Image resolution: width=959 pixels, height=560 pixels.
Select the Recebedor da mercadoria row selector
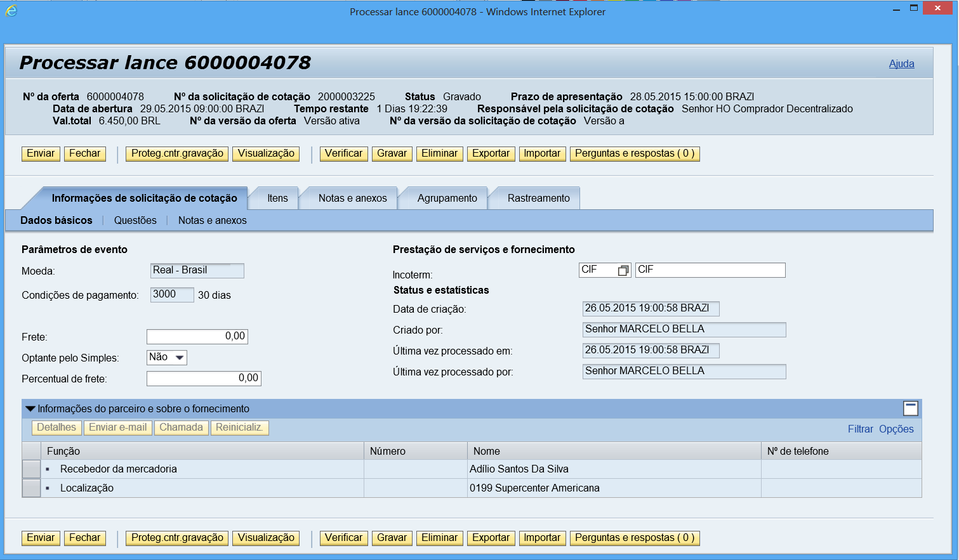31,469
